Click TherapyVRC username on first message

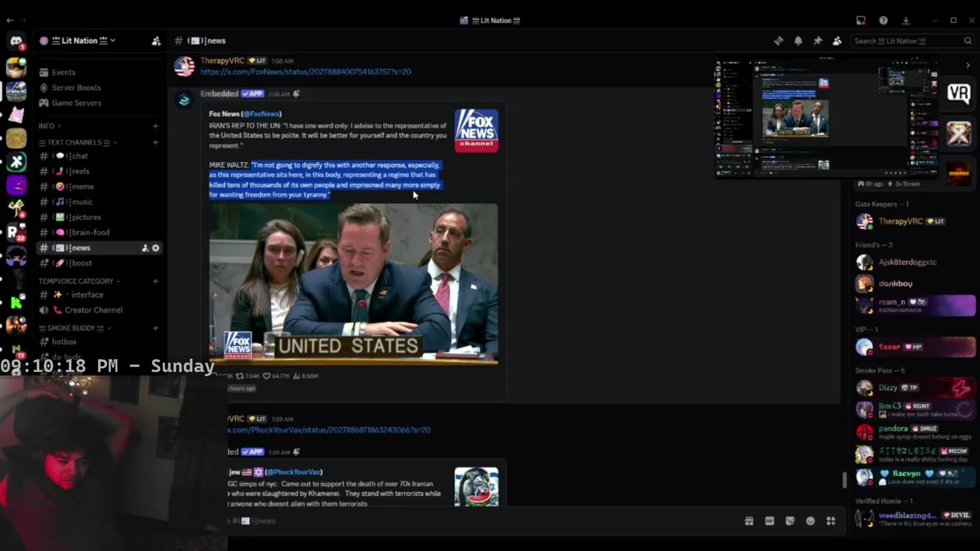pyautogui.click(x=222, y=60)
